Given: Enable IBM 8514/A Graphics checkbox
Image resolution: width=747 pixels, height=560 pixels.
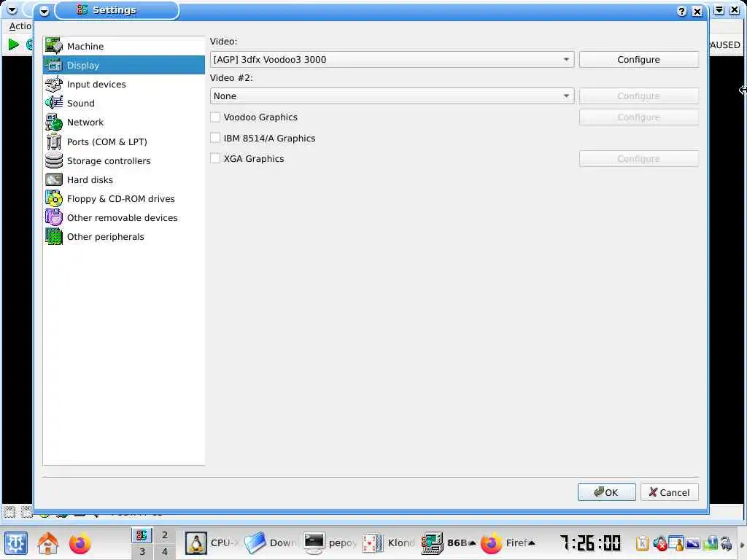Looking at the screenshot, I should pyautogui.click(x=215, y=138).
